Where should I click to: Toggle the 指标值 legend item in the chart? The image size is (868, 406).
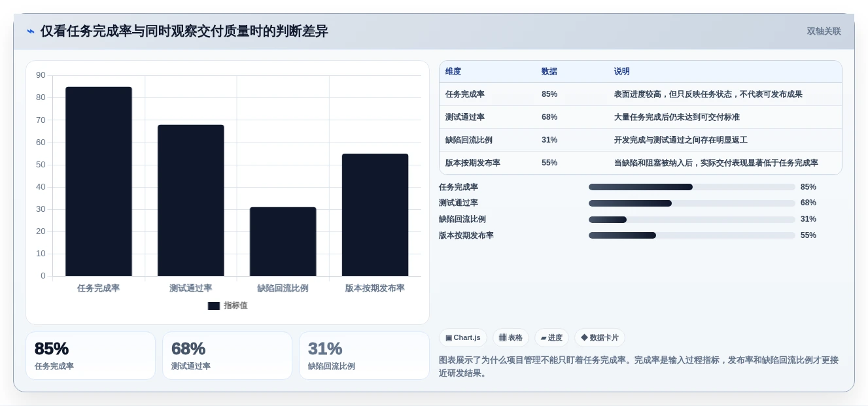(x=228, y=305)
